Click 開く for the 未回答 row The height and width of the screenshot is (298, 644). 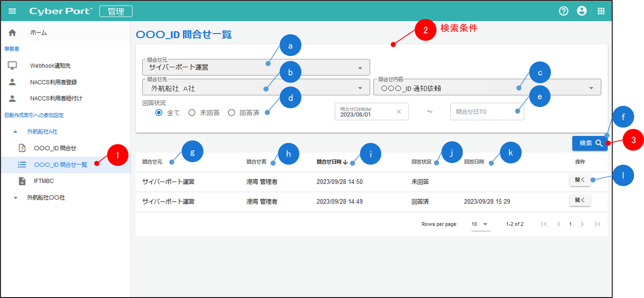pyautogui.click(x=579, y=179)
